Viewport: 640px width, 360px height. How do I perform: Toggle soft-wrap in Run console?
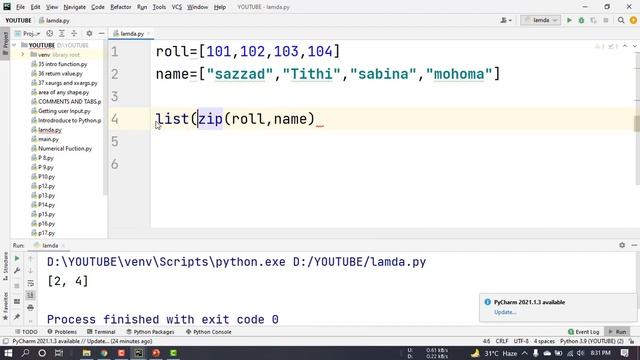pos(31,283)
